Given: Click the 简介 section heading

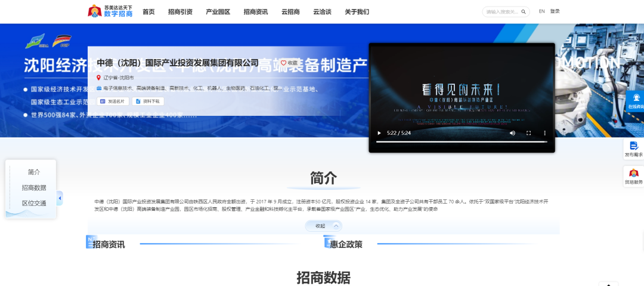Looking at the screenshot, I should click(324, 178).
